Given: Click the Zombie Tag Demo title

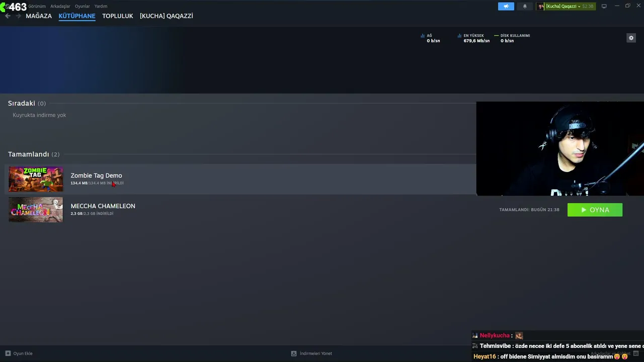Looking at the screenshot, I should coord(96,175).
